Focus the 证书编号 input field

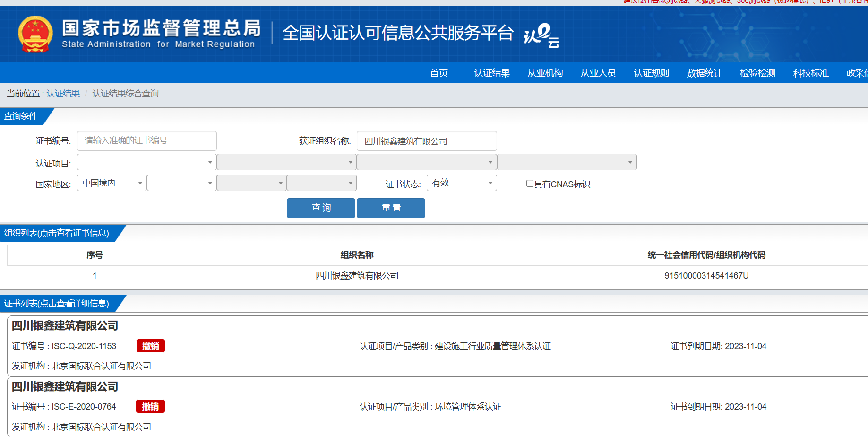tap(147, 141)
